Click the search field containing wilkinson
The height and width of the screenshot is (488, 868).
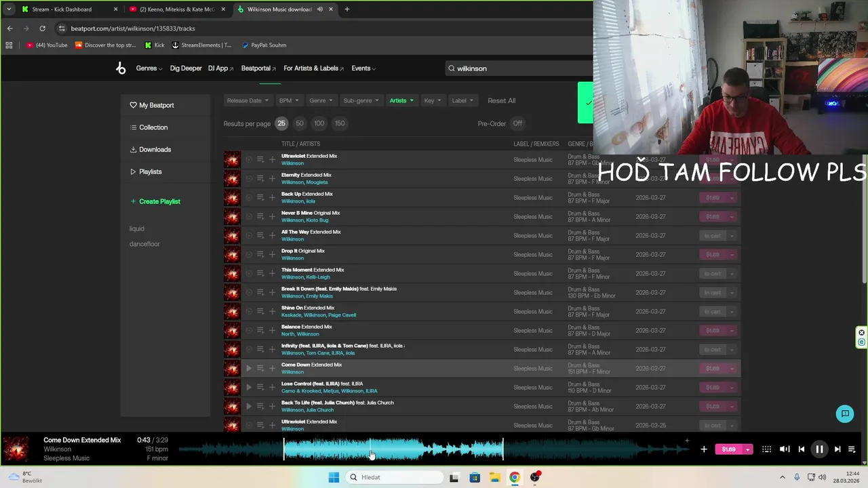(519, 68)
